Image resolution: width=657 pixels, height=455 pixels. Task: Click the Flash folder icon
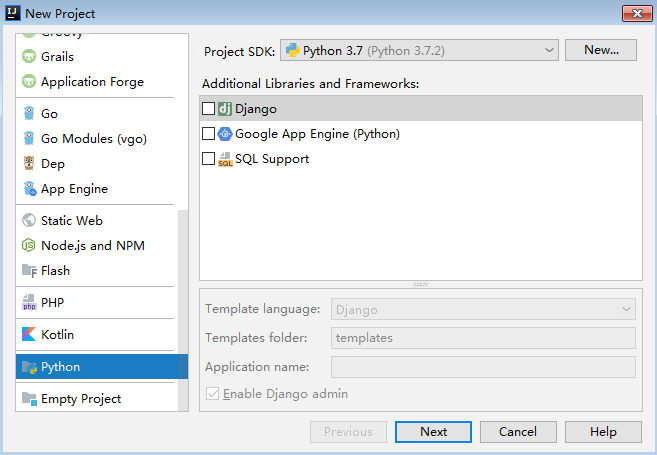pyautogui.click(x=29, y=271)
